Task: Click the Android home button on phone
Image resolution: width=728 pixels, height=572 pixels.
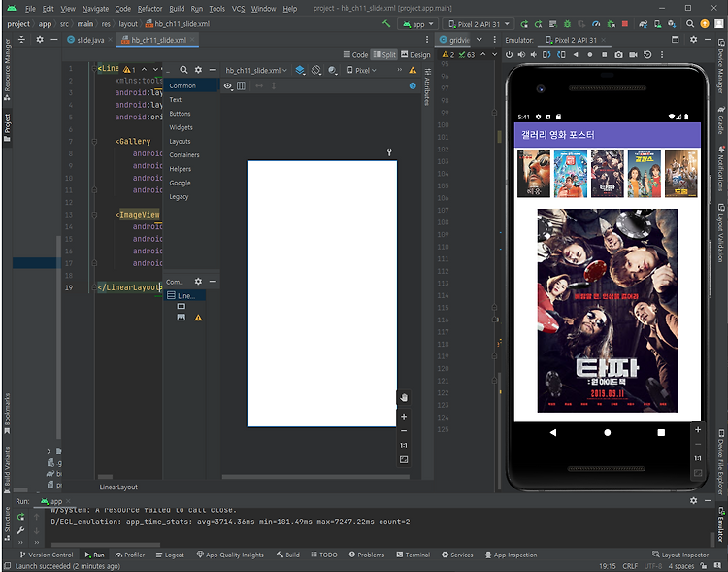Action: pyautogui.click(x=607, y=432)
